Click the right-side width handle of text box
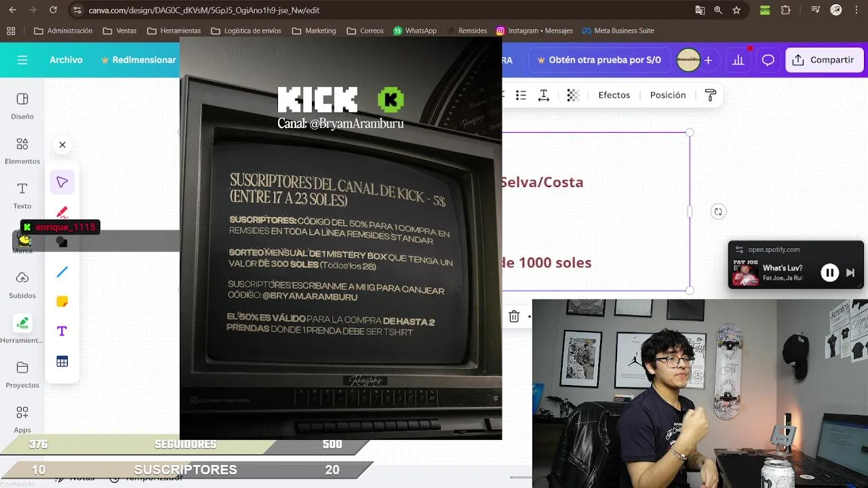 [690, 211]
